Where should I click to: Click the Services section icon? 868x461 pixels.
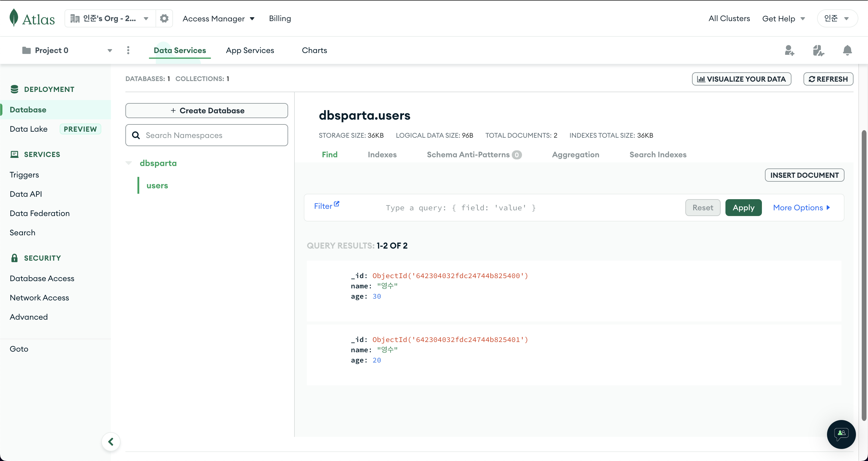[14, 154]
